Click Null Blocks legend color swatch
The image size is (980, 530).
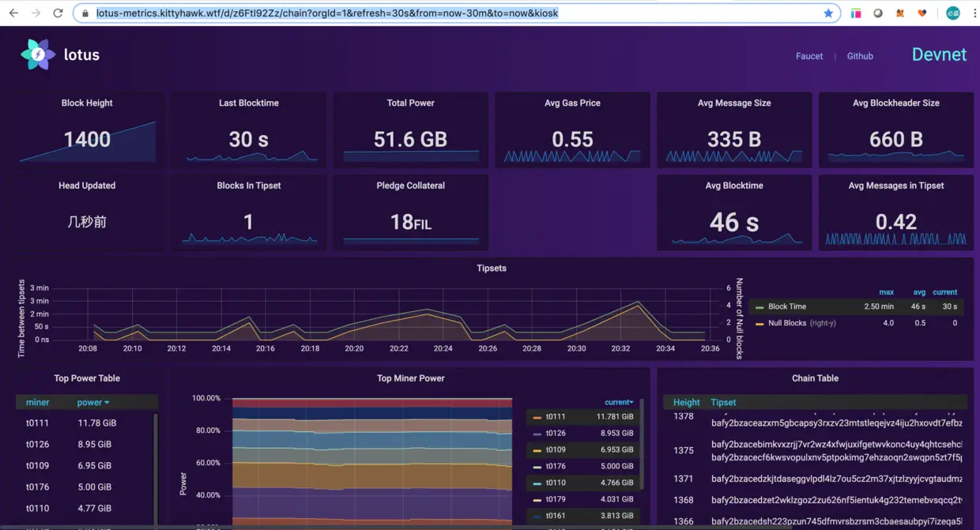coord(759,324)
